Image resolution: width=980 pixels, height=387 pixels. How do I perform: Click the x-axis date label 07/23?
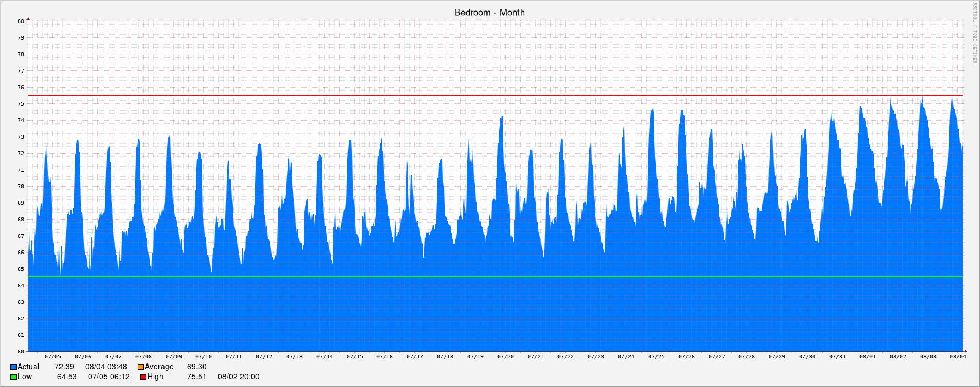coord(596,357)
